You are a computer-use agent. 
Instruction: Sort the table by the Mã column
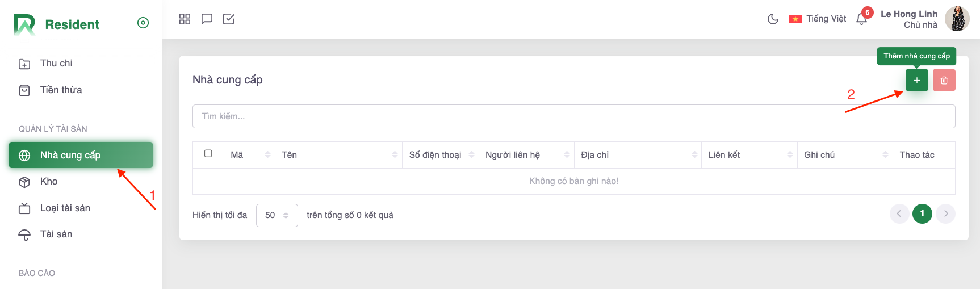click(x=267, y=155)
